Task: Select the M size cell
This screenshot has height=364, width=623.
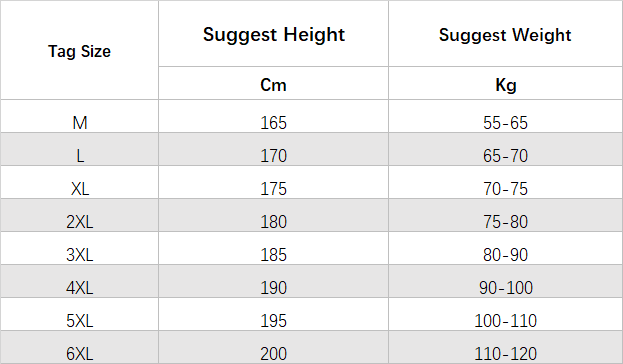Action: (79, 116)
